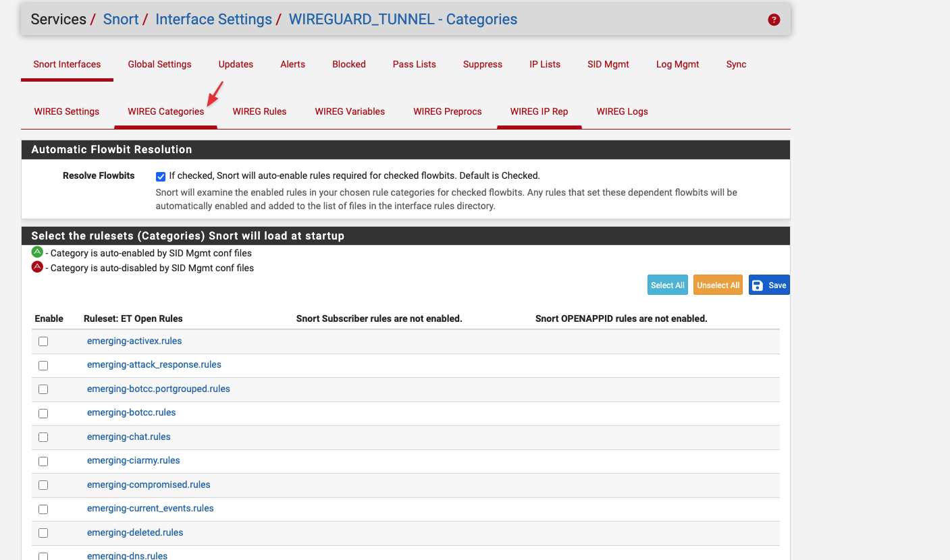Enable the emerging-activex.rules checkbox
950x560 pixels.
43,341
